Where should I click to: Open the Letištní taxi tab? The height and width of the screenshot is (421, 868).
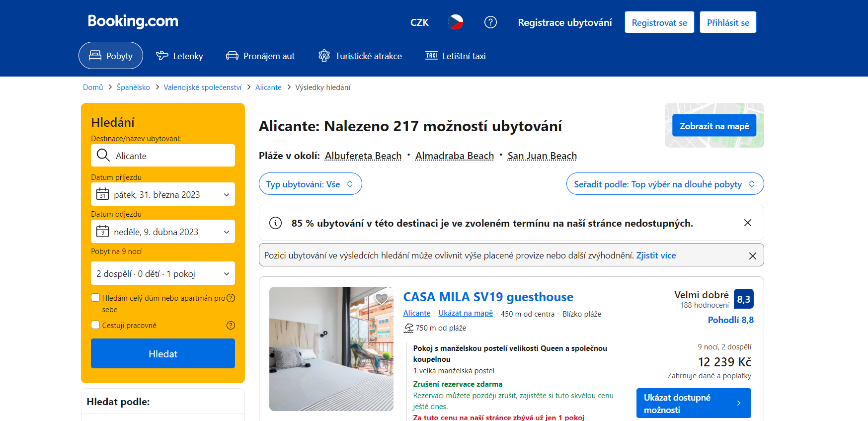pos(456,56)
